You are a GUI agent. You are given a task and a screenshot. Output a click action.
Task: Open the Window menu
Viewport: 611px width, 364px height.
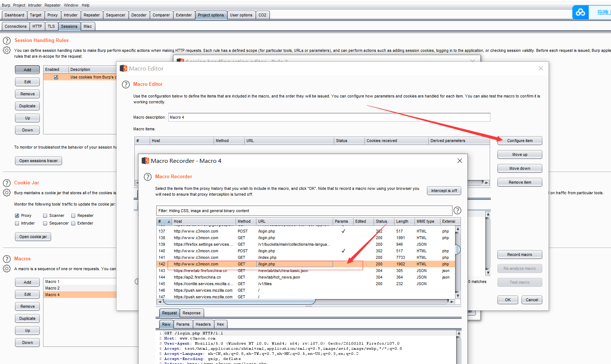pos(71,5)
